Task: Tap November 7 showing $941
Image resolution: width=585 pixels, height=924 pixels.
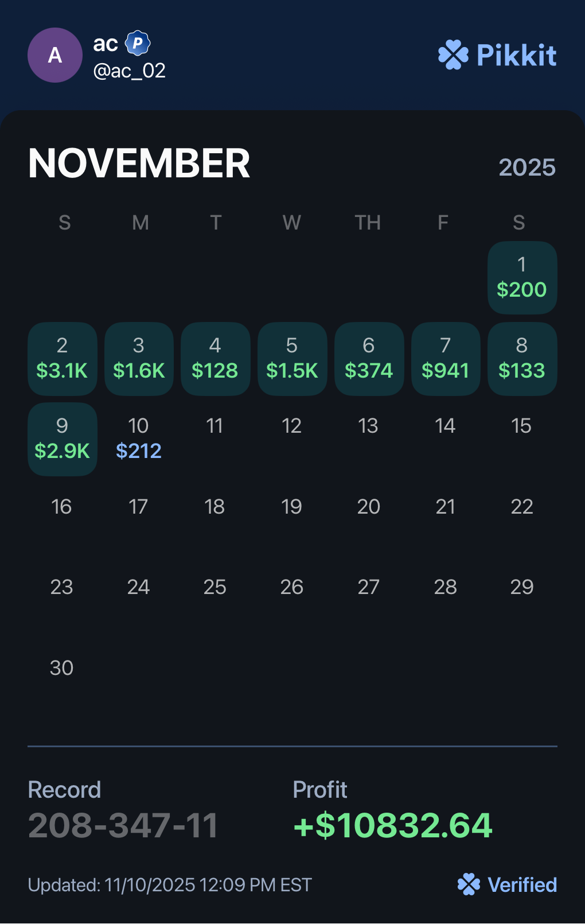Action: coord(446,359)
